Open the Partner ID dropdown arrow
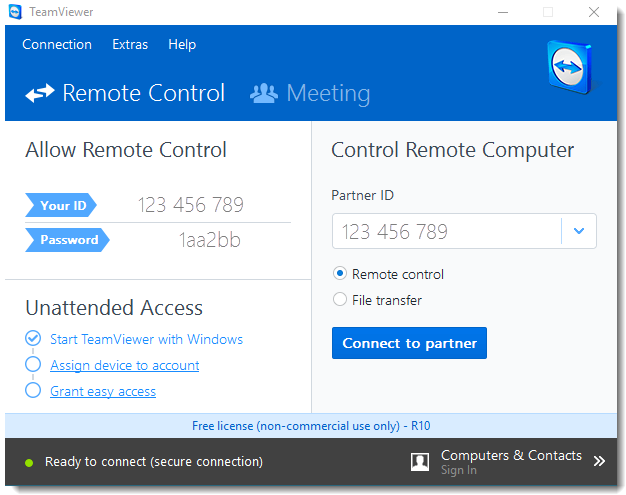 (x=579, y=232)
